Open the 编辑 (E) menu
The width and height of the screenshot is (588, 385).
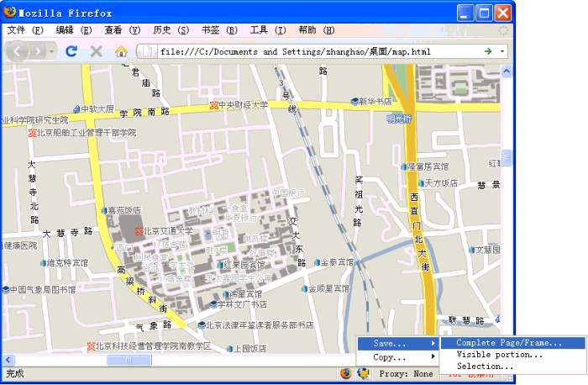pyautogui.click(x=74, y=30)
